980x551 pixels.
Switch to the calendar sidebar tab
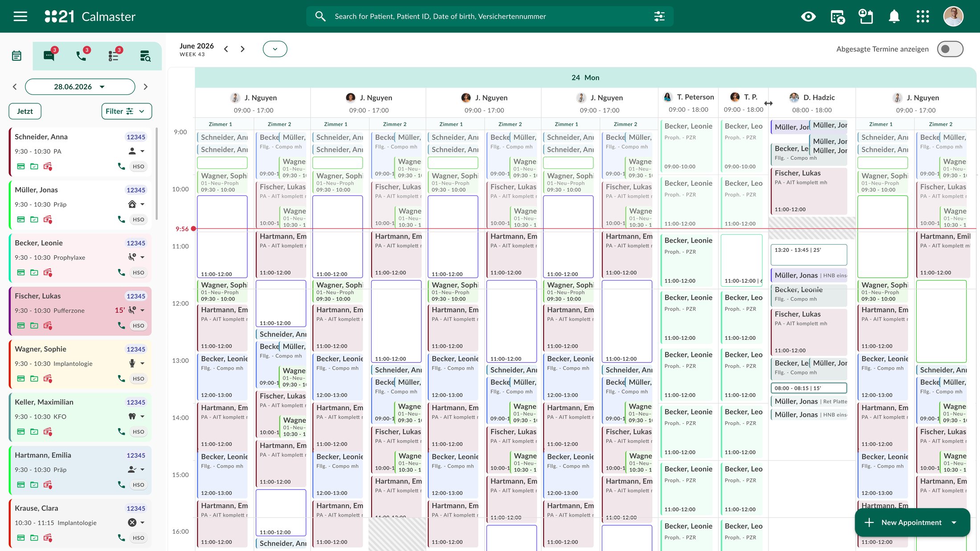pyautogui.click(x=16, y=56)
